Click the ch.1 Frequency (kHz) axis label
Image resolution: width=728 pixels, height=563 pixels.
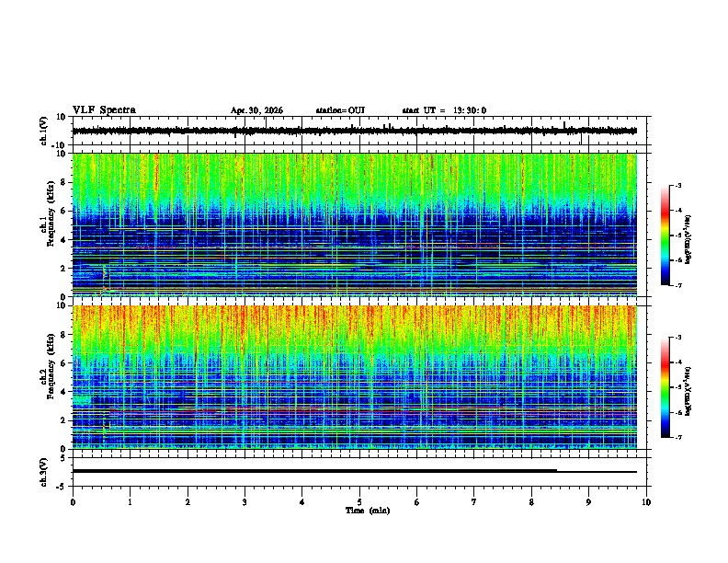(48, 224)
